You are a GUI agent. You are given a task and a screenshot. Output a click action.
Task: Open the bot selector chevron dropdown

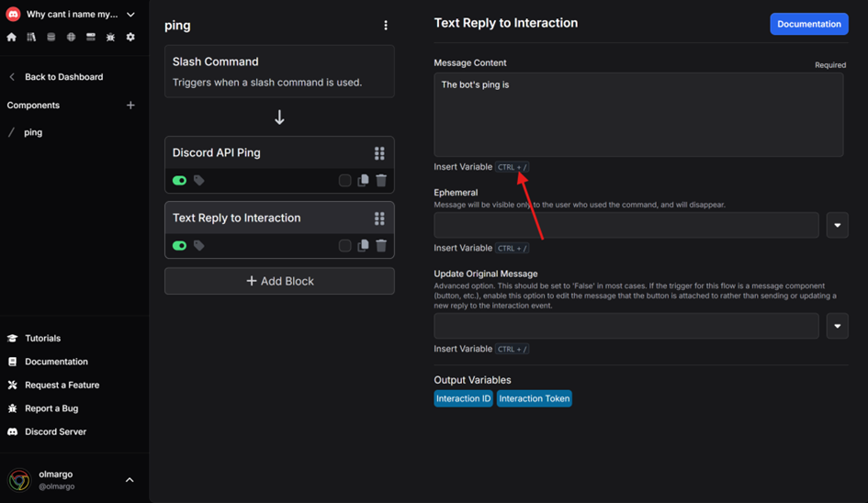coord(130,15)
